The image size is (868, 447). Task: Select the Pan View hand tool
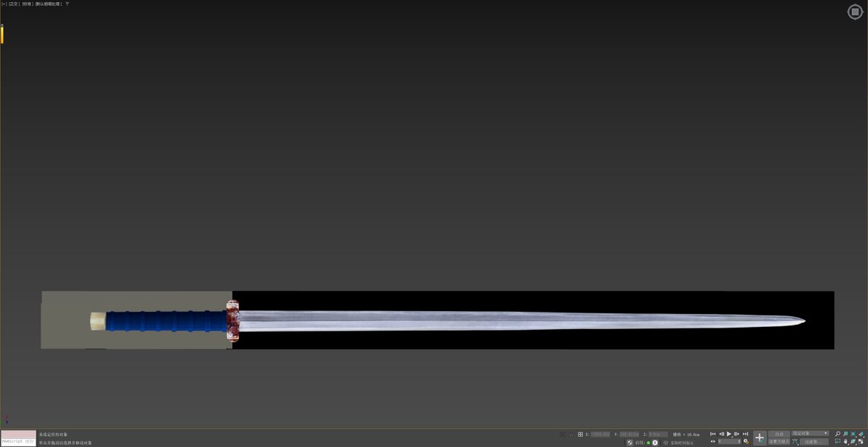[846, 441]
